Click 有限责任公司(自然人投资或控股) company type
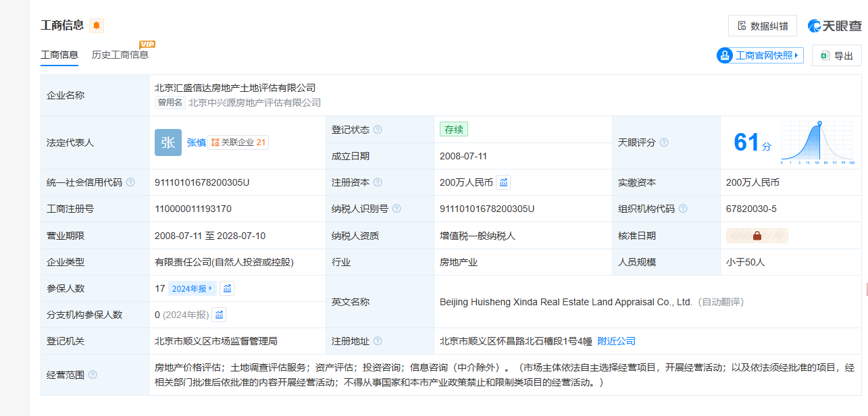868x416 pixels. pos(224,262)
